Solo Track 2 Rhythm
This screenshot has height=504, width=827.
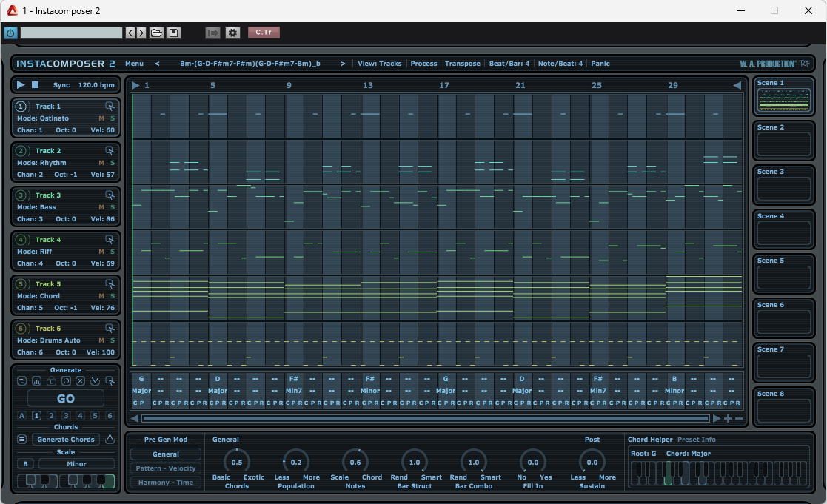click(x=113, y=163)
